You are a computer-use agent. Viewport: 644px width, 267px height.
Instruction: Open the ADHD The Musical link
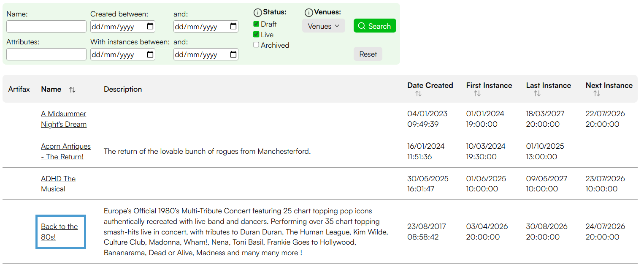click(58, 184)
